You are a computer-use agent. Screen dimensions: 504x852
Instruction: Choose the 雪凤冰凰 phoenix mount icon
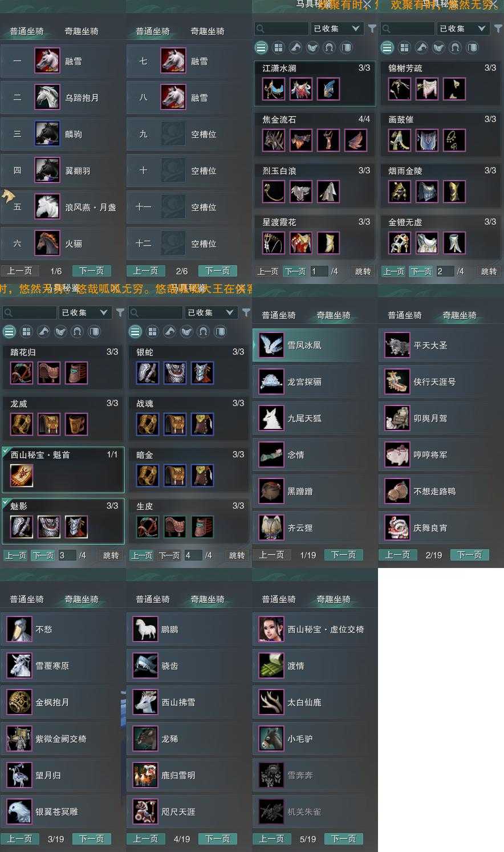pyautogui.click(x=271, y=345)
